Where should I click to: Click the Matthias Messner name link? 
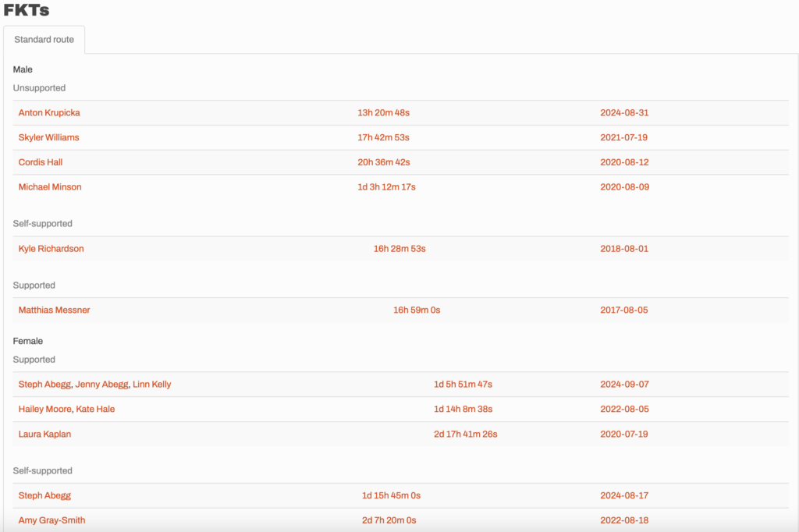click(54, 310)
